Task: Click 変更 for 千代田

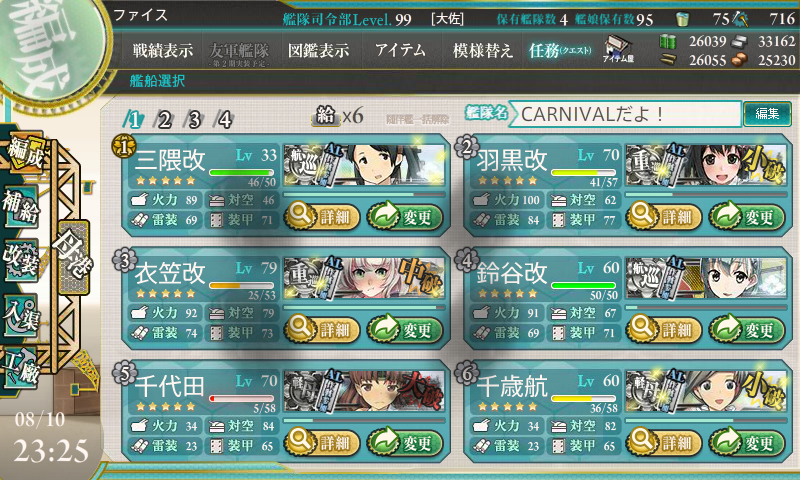Action: pos(405,442)
